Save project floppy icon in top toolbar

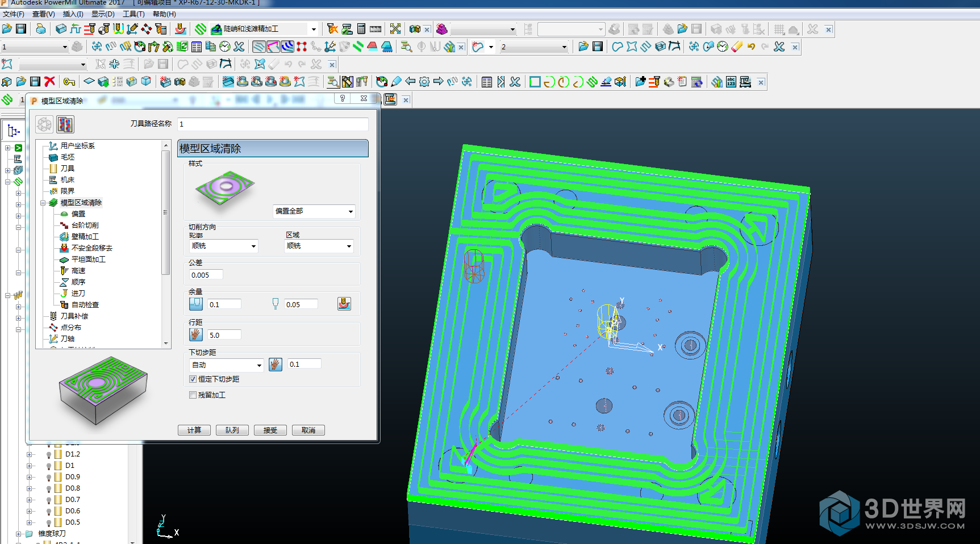coord(22,29)
